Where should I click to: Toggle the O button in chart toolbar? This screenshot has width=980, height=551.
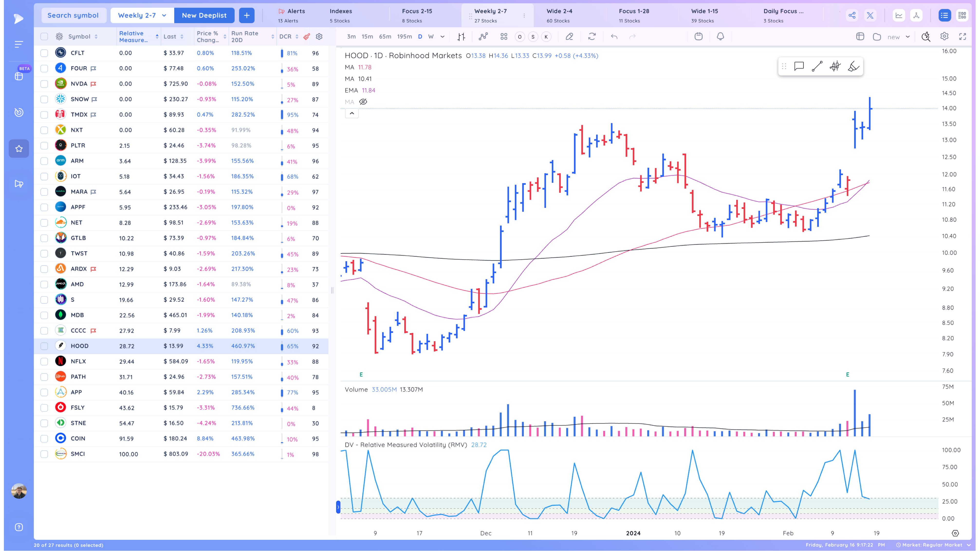pyautogui.click(x=520, y=37)
